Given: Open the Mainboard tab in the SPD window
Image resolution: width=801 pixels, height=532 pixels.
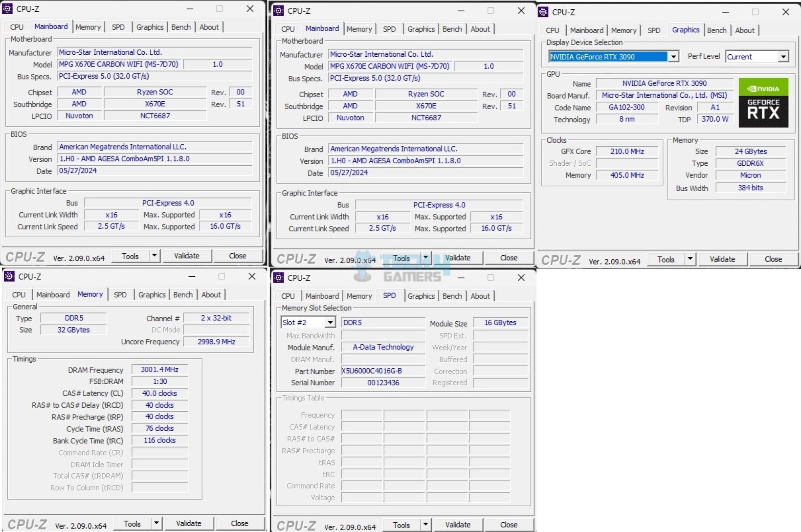Looking at the screenshot, I should [322, 296].
